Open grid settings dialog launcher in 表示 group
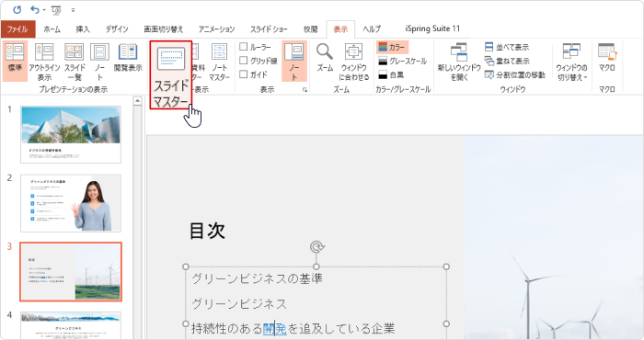The image size is (644, 340). point(305,90)
